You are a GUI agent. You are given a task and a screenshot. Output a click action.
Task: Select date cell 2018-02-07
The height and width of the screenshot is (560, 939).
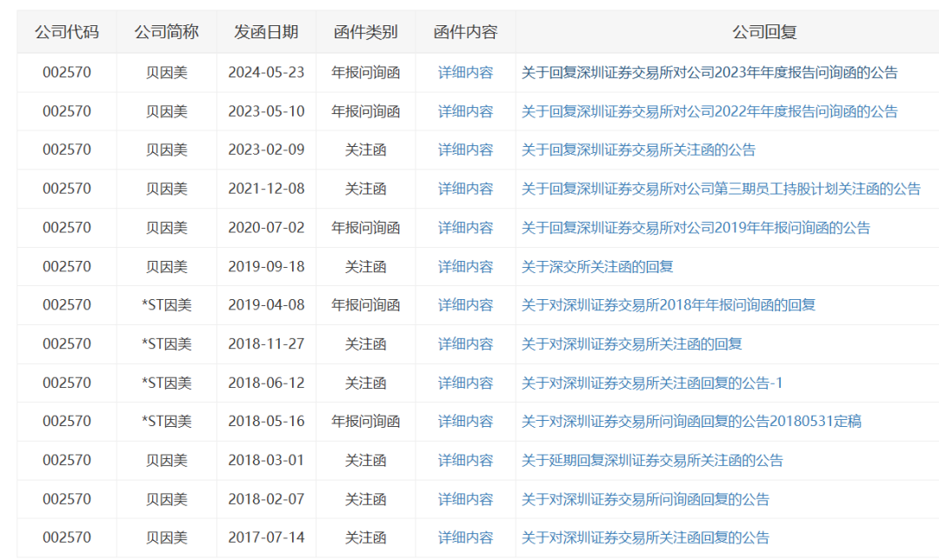[x=266, y=499]
